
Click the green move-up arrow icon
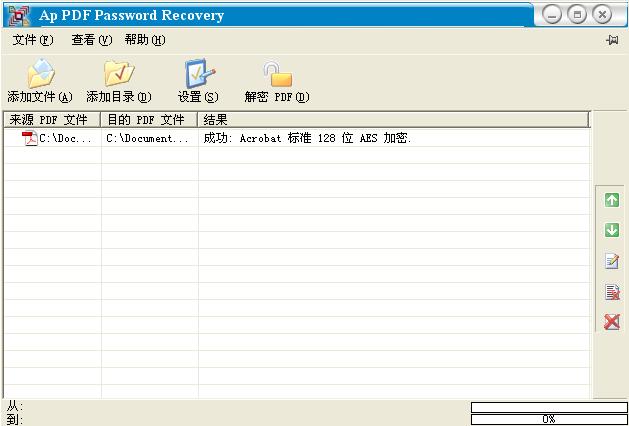612,200
